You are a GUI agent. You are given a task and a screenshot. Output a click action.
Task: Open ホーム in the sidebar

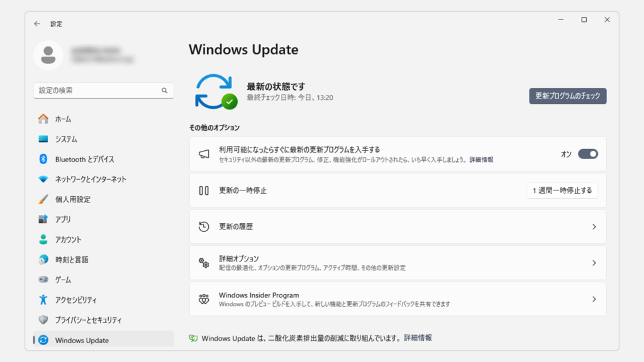pyautogui.click(x=104, y=119)
